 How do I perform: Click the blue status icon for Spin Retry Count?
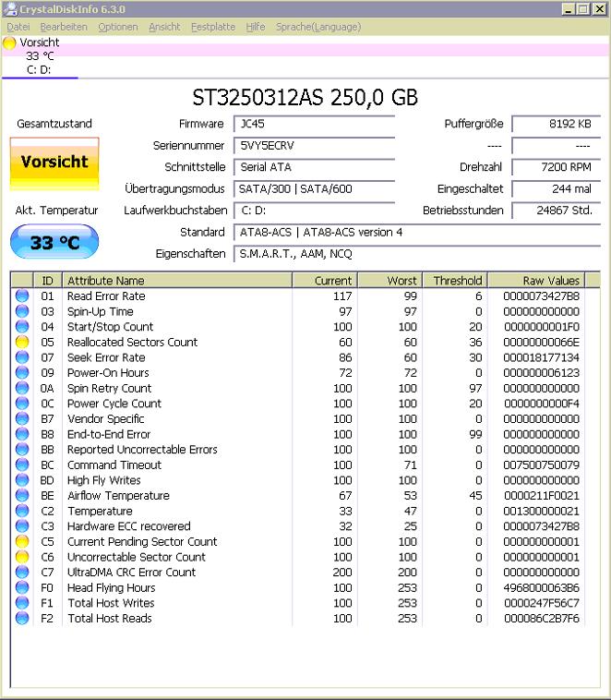[x=22, y=388]
